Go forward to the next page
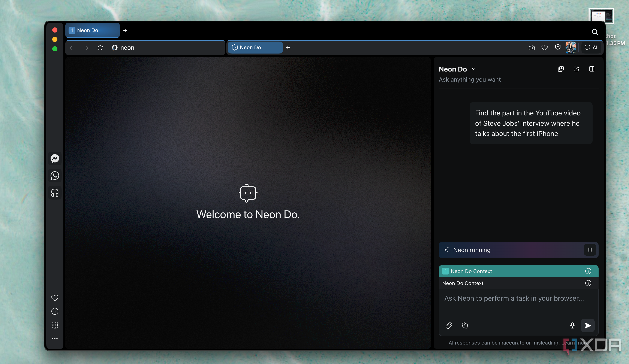 [x=87, y=48]
